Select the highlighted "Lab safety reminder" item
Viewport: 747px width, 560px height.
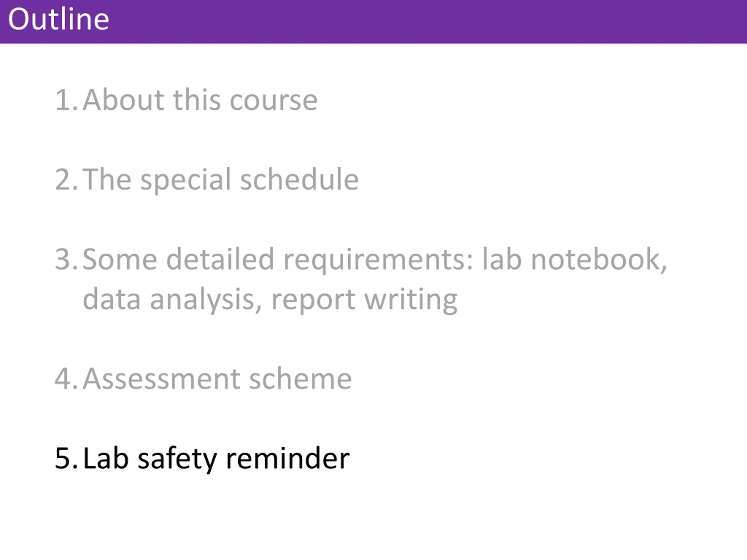(216, 459)
